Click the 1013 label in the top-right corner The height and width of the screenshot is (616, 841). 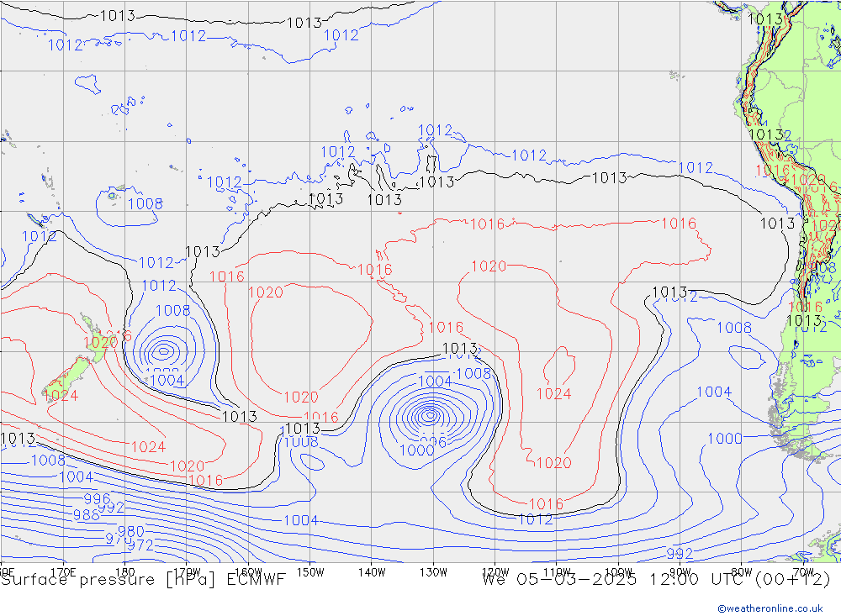(x=765, y=18)
